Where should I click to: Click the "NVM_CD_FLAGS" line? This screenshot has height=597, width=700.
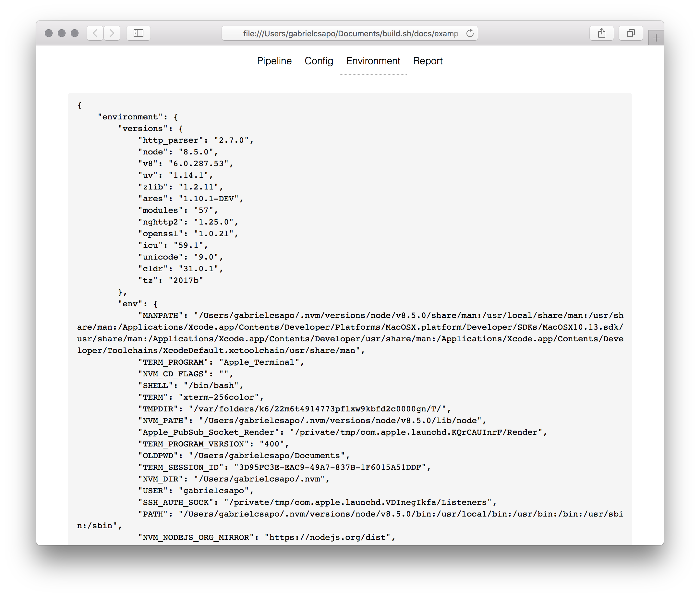coord(186,374)
